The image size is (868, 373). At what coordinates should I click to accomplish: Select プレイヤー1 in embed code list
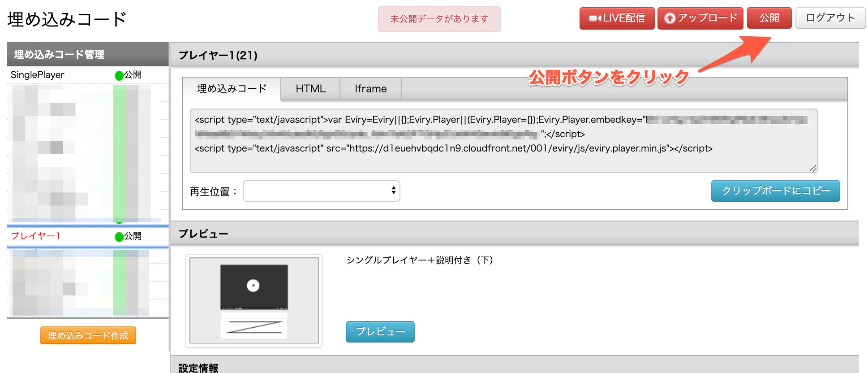pos(35,236)
